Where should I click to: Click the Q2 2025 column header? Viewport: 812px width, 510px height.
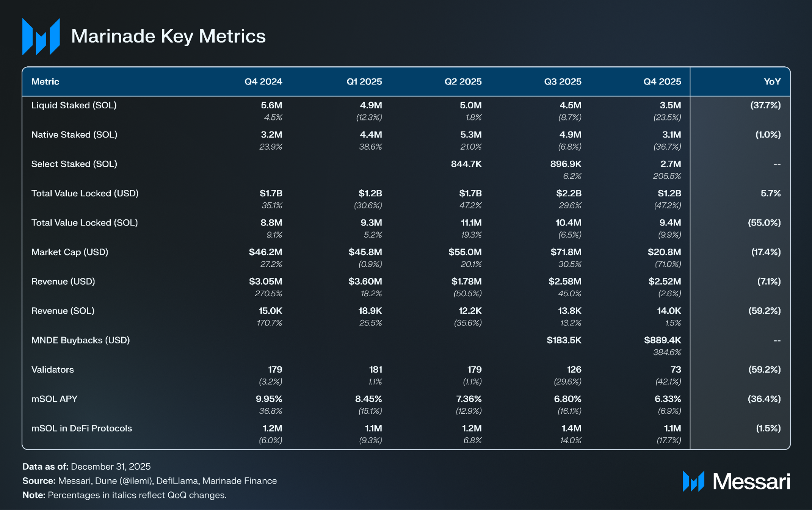coord(463,81)
